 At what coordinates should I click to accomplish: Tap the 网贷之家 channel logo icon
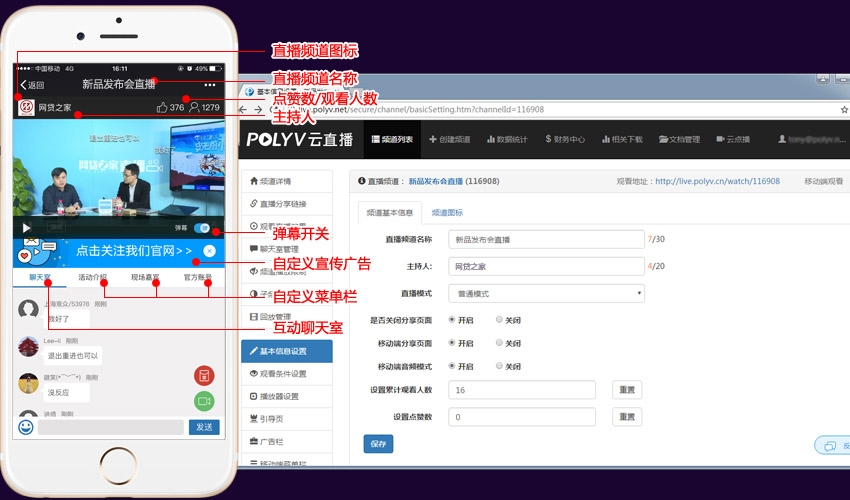click(26, 107)
